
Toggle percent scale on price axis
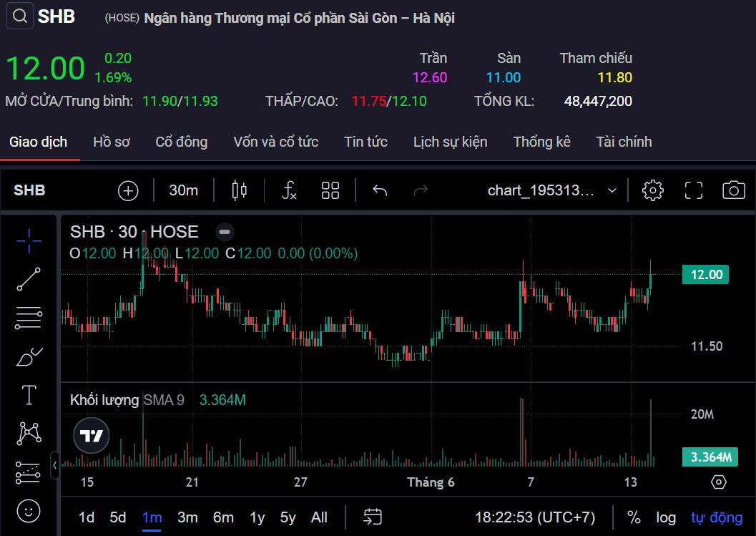[x=634, y=517]
